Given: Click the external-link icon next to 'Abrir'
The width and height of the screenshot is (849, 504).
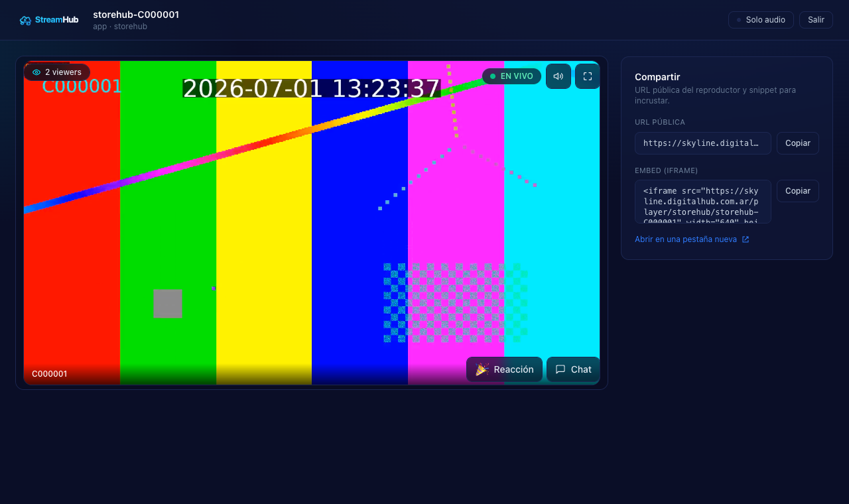Looking at the screenshot, I should click(x=746, y=239).
